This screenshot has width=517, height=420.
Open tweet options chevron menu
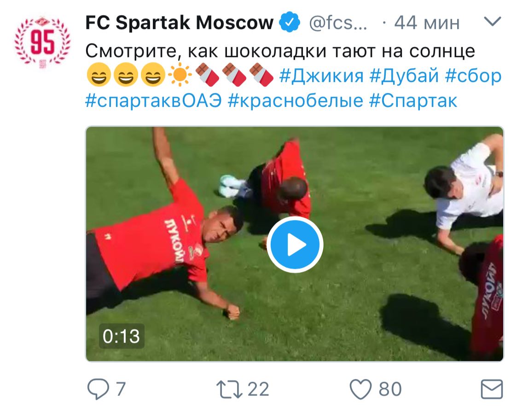coord(492,22)
